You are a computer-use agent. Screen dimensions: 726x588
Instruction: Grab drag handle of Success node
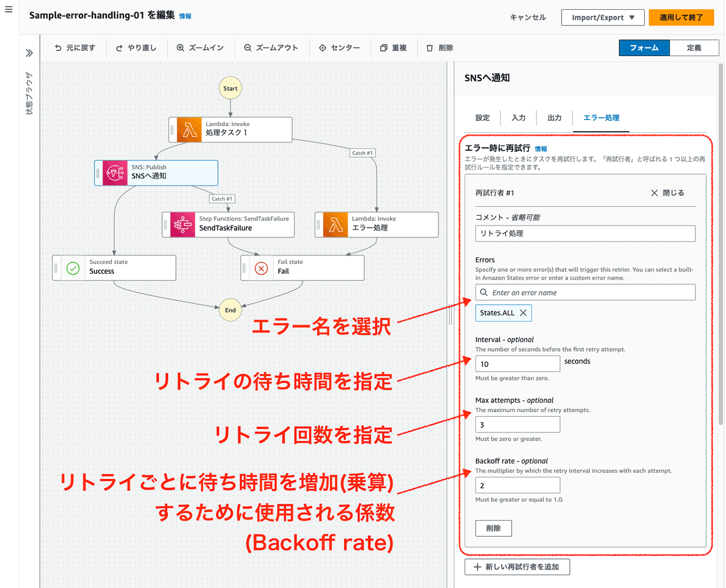56,268
